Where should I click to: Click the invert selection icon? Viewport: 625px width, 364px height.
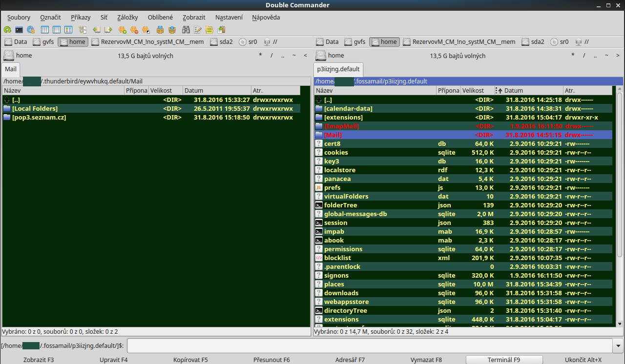(146, 30)
